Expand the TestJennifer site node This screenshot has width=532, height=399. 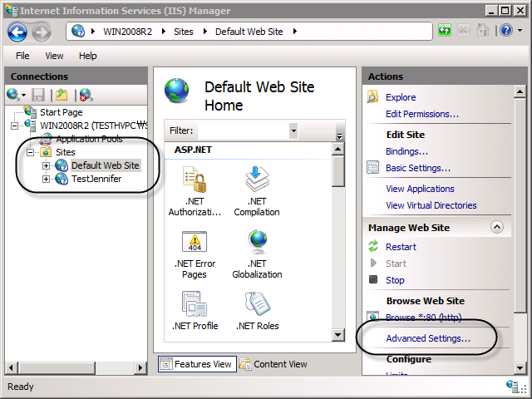coord(46,179)
